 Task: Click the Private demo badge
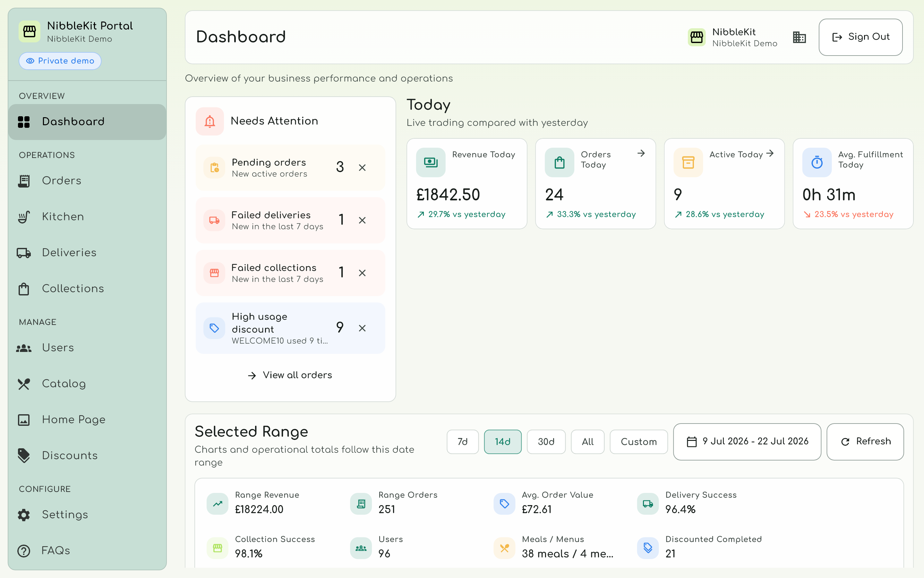(60, 61)
